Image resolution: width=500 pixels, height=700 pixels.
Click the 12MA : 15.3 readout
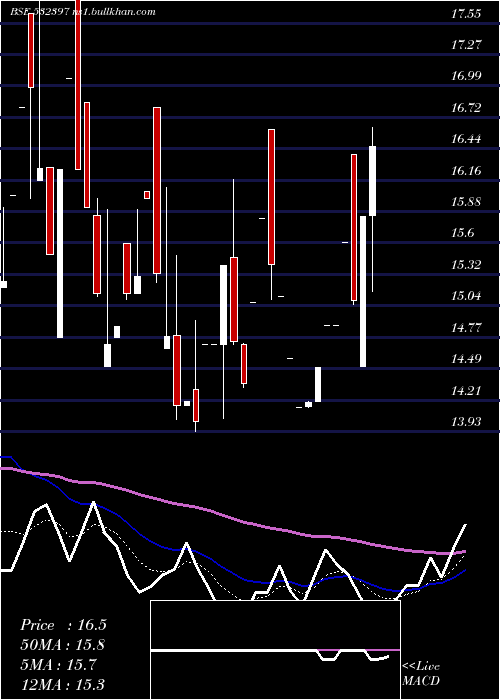[x=62, y=685]
